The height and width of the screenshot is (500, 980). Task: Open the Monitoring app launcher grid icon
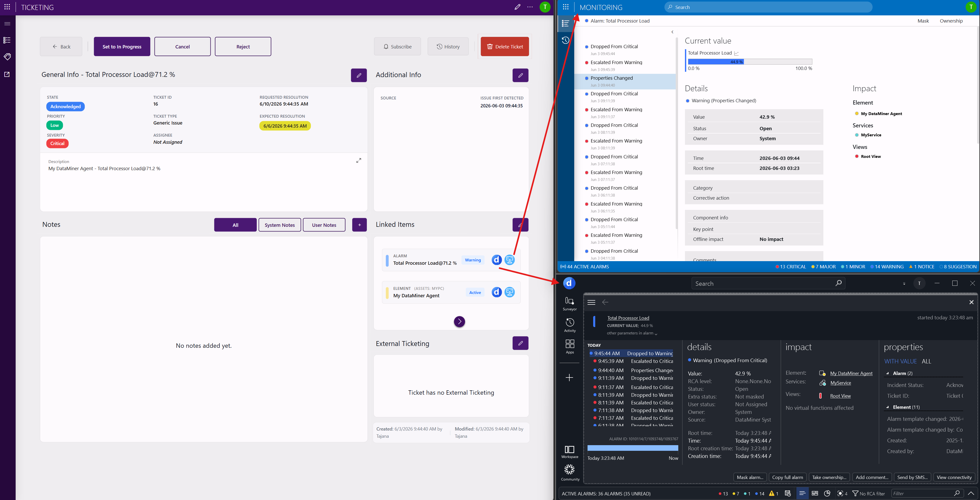(x=566, y=7)
